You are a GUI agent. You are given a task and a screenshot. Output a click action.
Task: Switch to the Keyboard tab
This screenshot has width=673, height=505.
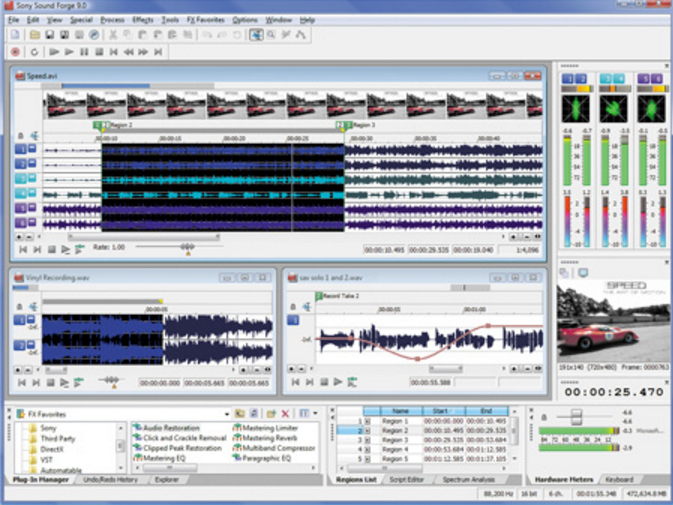click(x=619, y=480)
